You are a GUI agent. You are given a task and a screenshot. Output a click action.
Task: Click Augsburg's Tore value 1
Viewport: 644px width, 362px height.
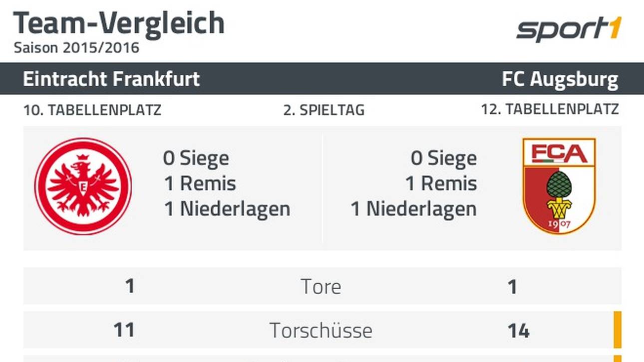pos(513,287)
